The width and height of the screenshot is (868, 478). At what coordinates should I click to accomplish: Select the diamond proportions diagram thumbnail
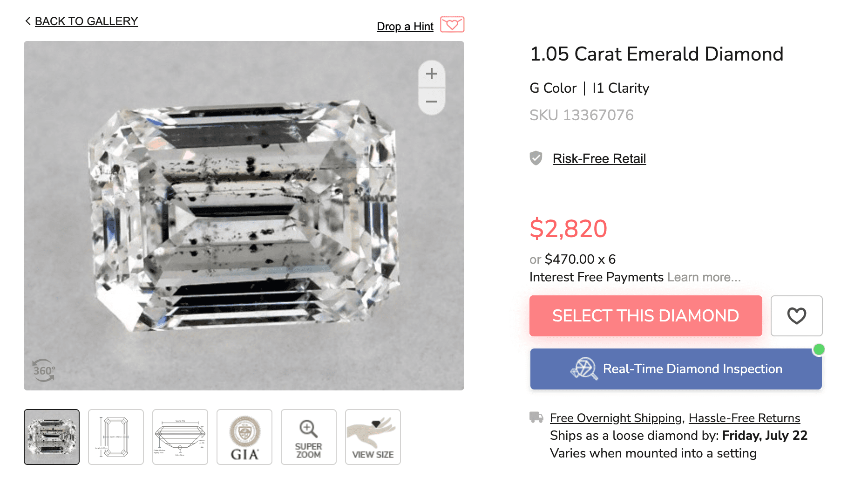tap(180, 437)
